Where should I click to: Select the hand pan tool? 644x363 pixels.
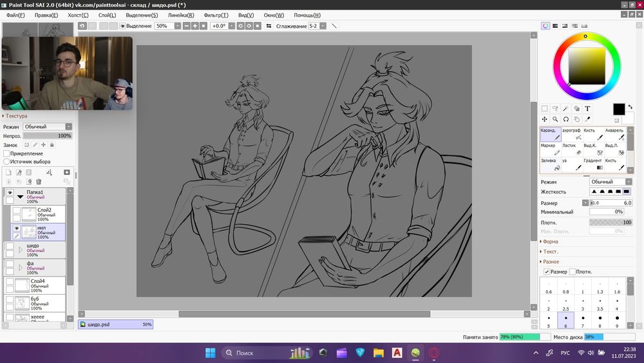click(576, 119)
